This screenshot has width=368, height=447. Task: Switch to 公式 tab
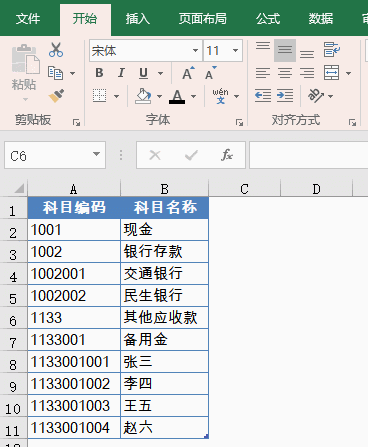click(x=268, y=19)
